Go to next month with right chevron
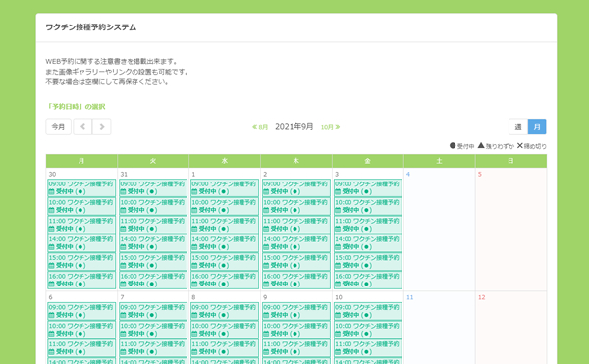 click(x=102, y=127)
